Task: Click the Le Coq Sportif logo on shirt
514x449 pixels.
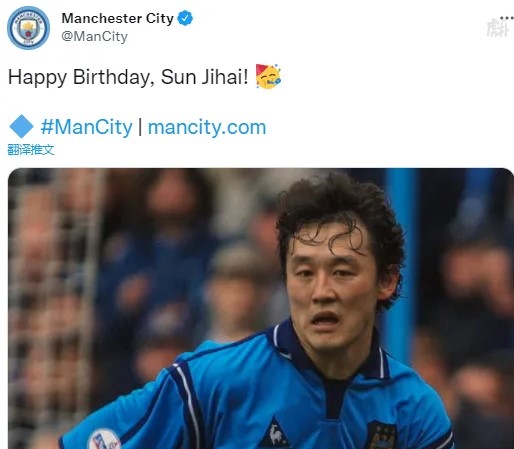Action: tap(275, 434)
